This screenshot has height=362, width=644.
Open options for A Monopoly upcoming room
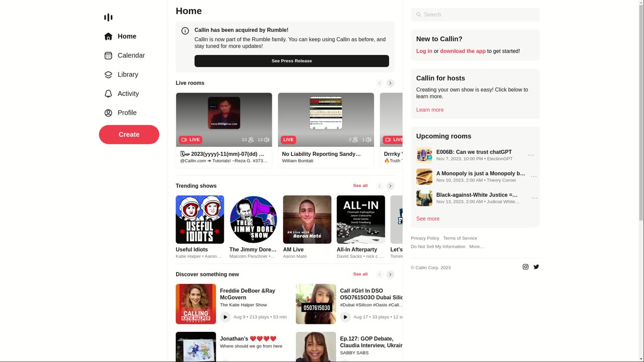point(534,176)
